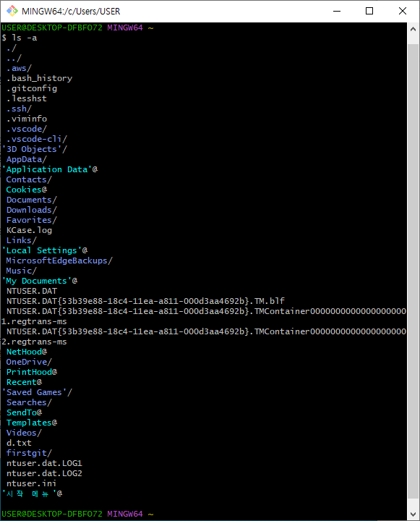Click the '.bash_history' file entry
This screenshot has height=521, width=420.
click(x=39, y=78)
